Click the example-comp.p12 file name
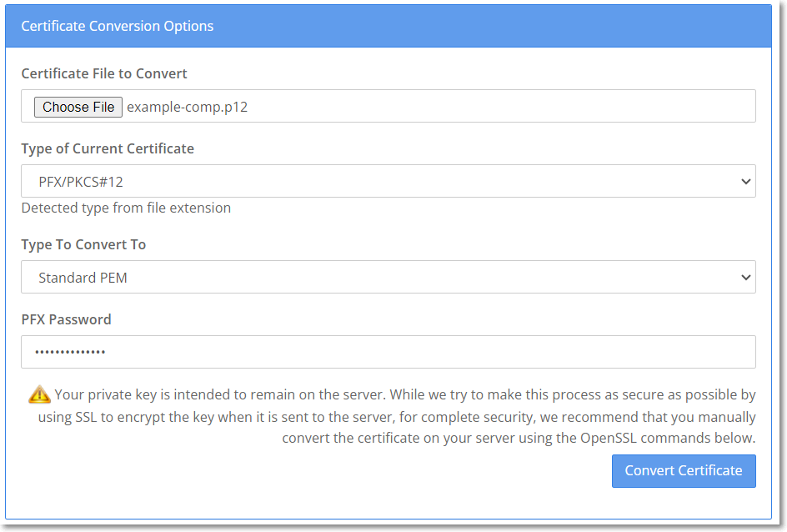Viewport: 787px width, 532px height. coord(187,108)
